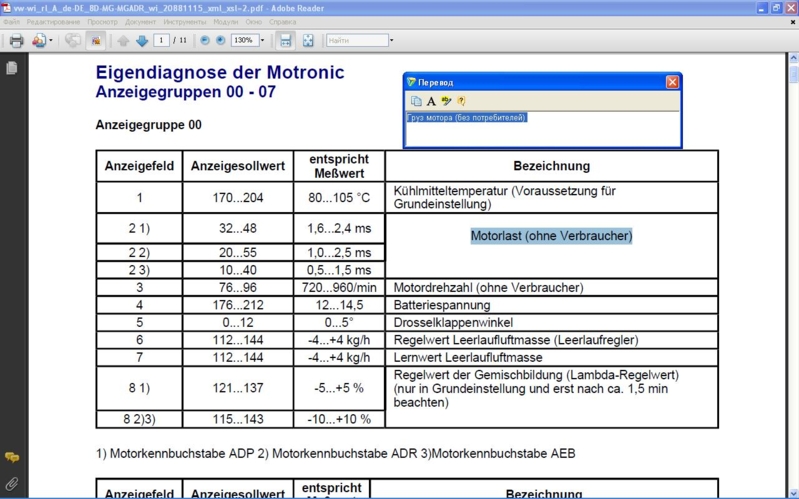The image size is (799, 499).
Task: Zoom out with the minus circle icon
Action: click(205, 40)
